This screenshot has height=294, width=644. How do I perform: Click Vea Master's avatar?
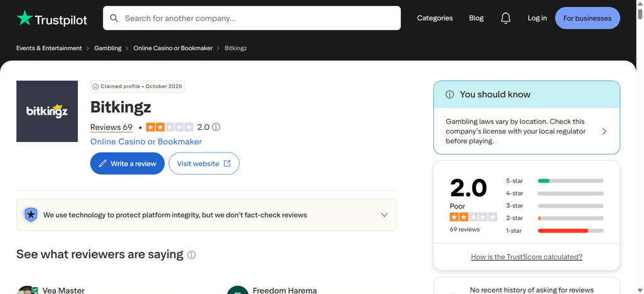27,290
